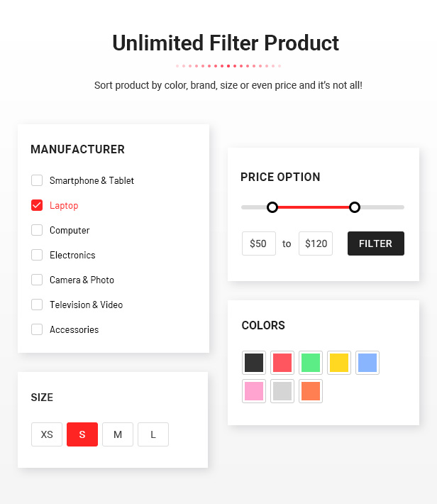Click the black FILTER button
Viewport: 437px width, 504px height.
tap(375, 243)
